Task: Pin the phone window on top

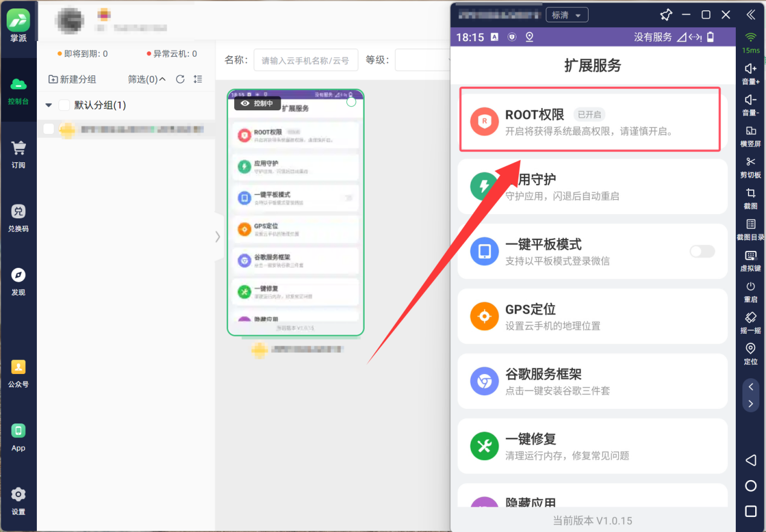Action: tap(666, 14)
